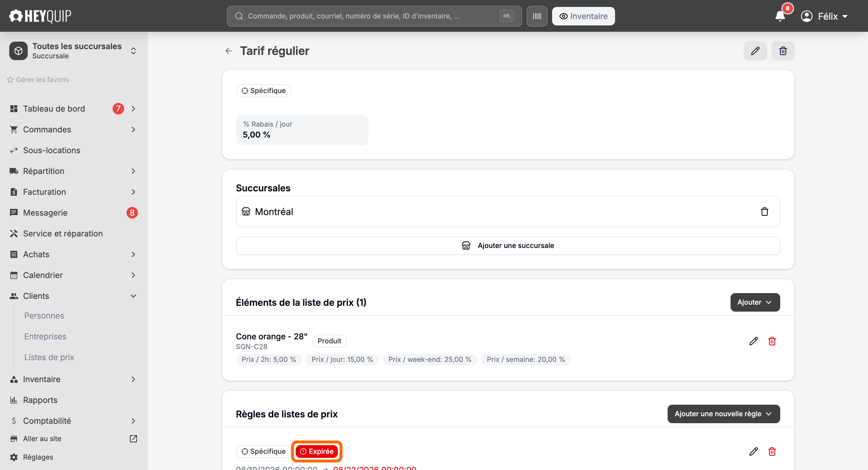Click the Gérer les favoris star

coord(10,79)
